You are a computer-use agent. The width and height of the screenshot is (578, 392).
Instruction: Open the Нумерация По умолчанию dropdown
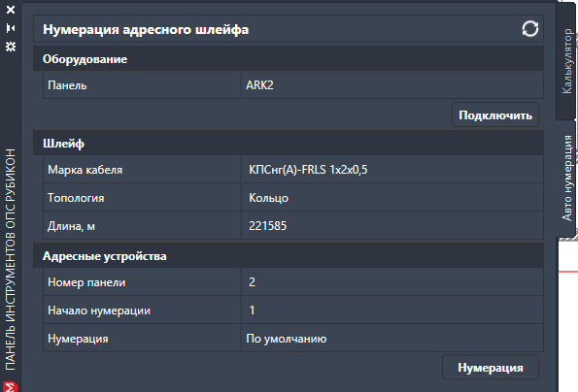(x=391, y=339)
